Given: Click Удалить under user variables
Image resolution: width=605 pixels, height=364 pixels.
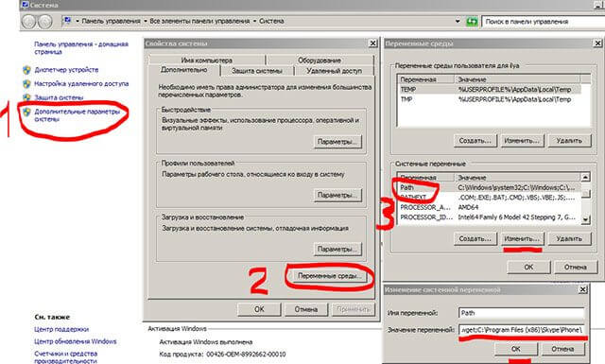Looking at the screenshot, I should click(569, 141).
